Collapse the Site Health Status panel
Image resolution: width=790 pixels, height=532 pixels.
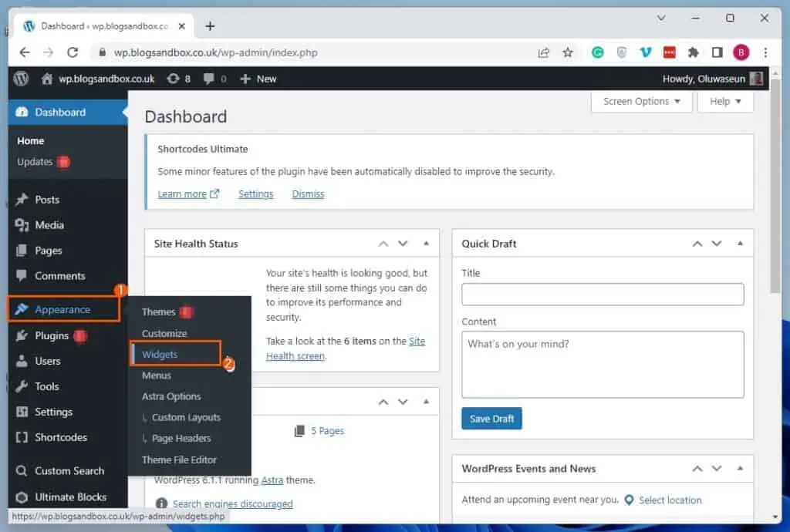pyautogui.click(x=426, y=244)
